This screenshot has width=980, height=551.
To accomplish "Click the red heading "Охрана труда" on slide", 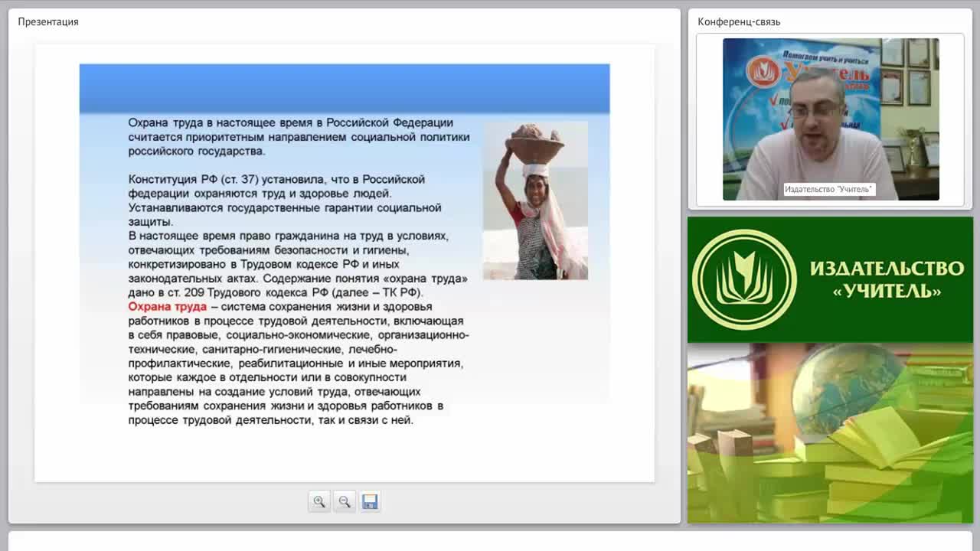I will click(168, 307).
